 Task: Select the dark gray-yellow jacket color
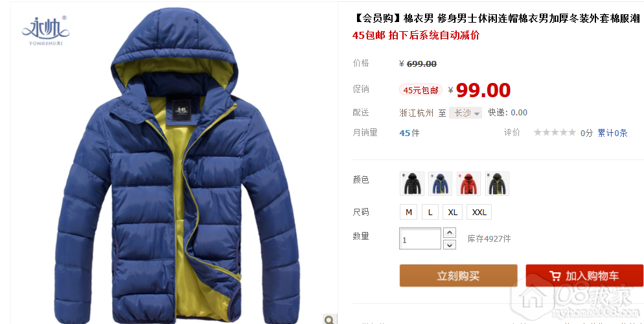497,183
